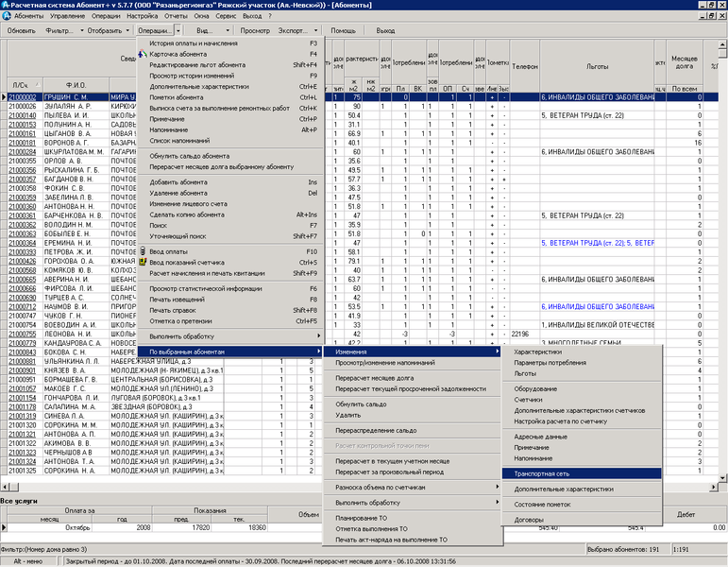Open the Отчеты menu in menu bar
This screenshot has height=567, width=728.
coord(171,17)
